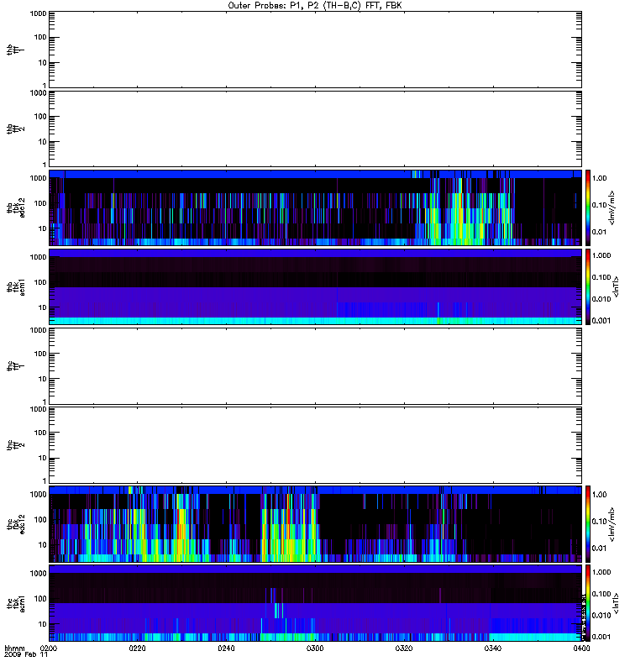The image size is (630, 672).
Task: Click the plot title "Outer Probes: P1, P2 (TH-B,C) FFT, FBK"
Action: (x=315, y=6)
